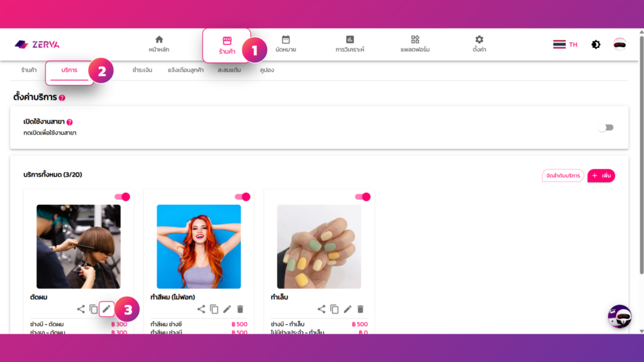The image size is (644, 362).
Task: Edit the ทำสีผม (ไม่ฟอก) service
Action: pos(227,309)
